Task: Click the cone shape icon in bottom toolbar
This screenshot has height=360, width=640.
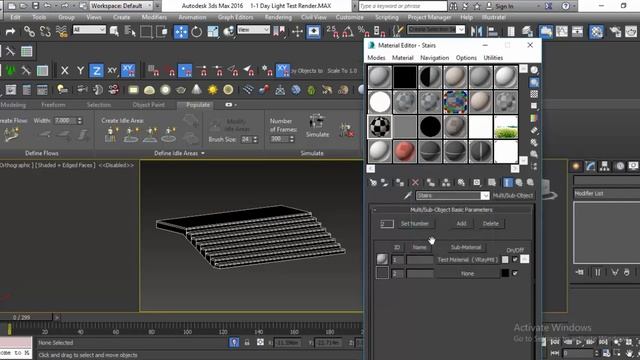Action: [197, 90]
